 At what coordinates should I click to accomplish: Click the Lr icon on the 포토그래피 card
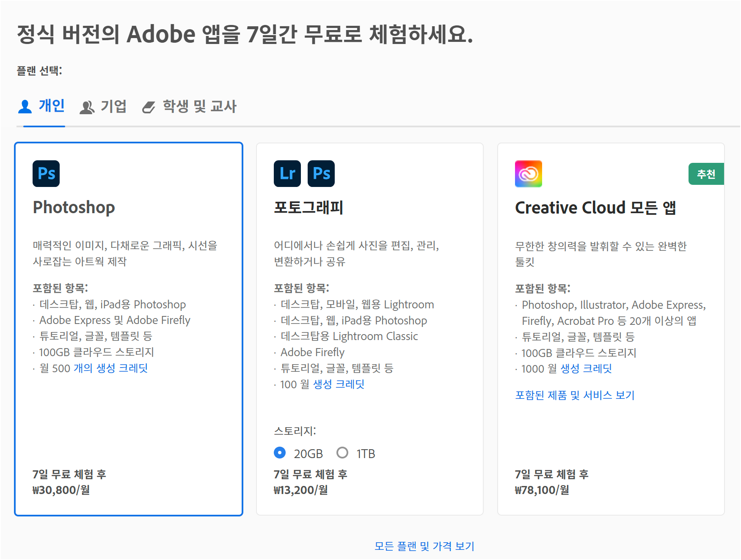click(x=287, y=173)
